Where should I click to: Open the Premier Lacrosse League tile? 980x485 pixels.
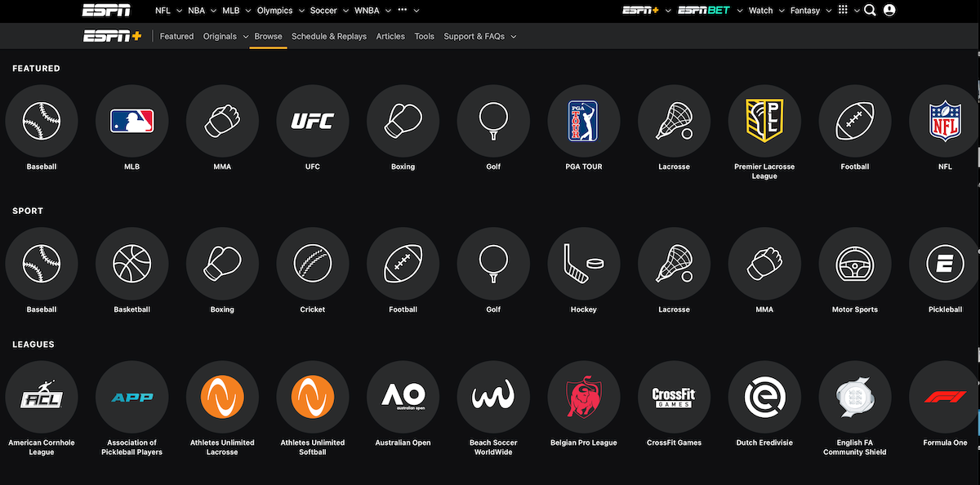764,122
